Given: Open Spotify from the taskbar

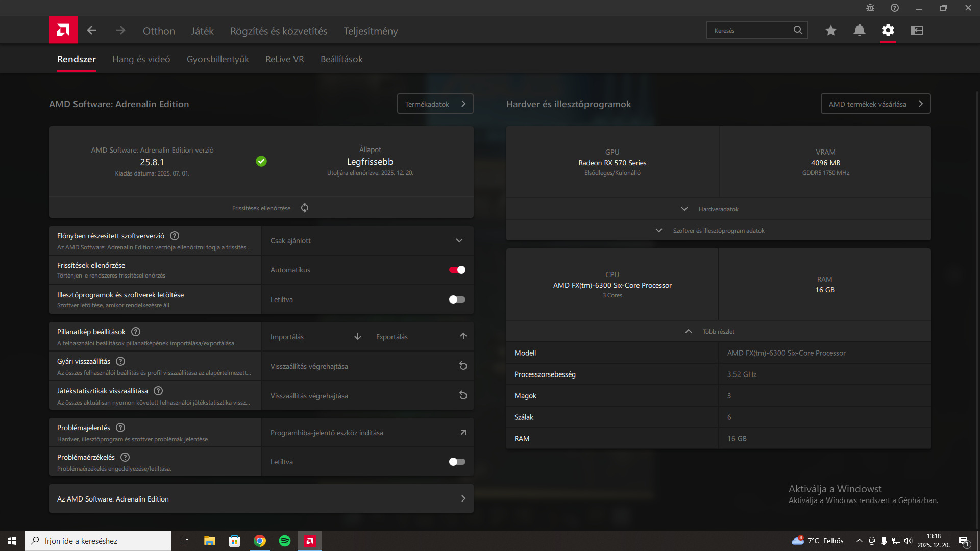Looking at the screenshot, I should click(x=285, y=541).
